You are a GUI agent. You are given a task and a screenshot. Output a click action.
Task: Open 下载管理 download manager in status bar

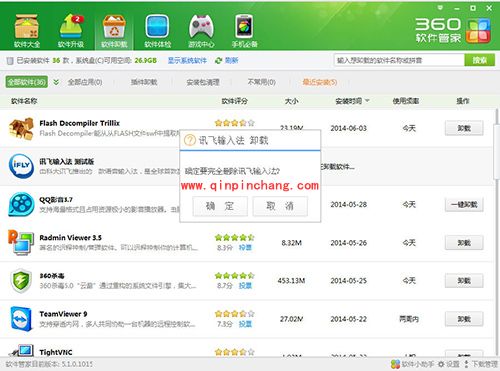pyautogui.click(x=480, y=364)
